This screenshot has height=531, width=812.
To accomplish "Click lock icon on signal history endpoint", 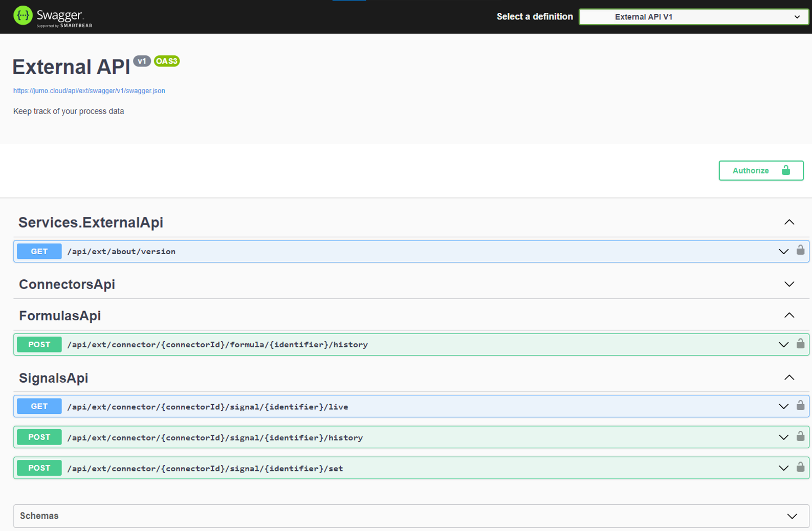I will pos(800,436).
